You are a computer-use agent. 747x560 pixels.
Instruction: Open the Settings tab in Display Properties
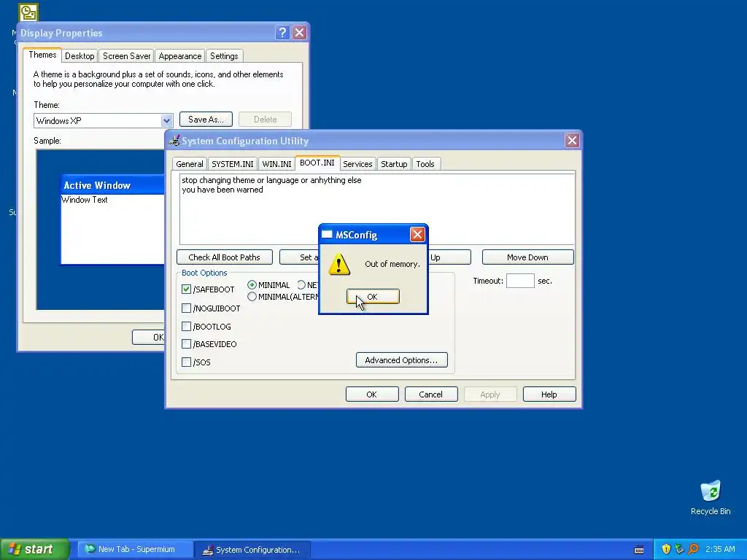pyautogui.click(x=224, y=56)
